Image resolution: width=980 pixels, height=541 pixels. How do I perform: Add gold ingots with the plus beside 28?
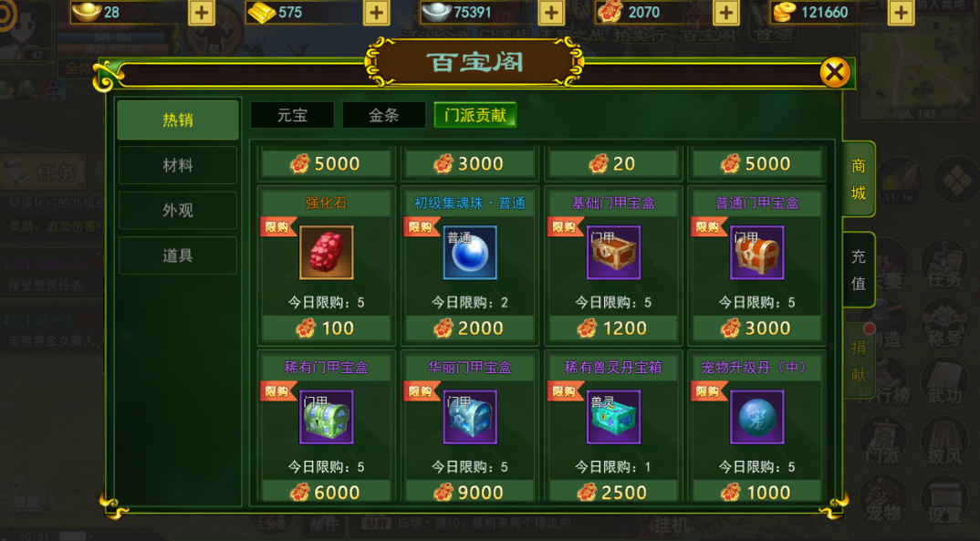[x=202, y=12]
